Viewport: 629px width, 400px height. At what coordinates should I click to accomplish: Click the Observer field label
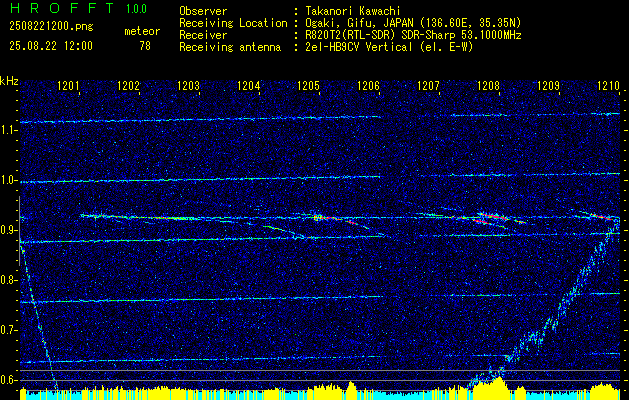point(203,11)
